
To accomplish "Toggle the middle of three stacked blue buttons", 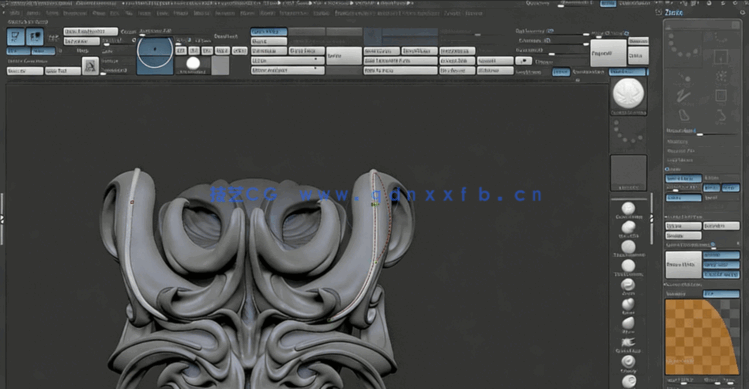I will click(721, 265).
